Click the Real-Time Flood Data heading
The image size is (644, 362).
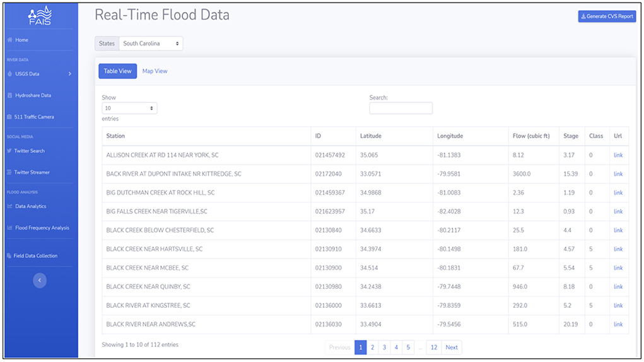click(x=162, y=15)
